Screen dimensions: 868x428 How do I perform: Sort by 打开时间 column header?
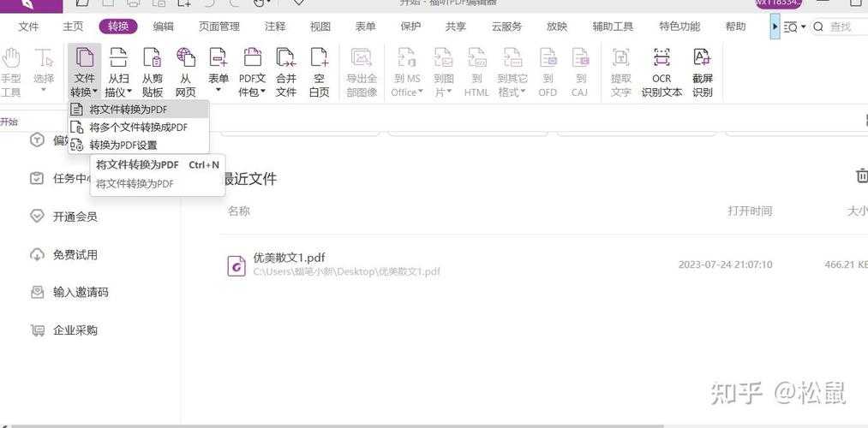pyautogui.click(x=750, y=211)
